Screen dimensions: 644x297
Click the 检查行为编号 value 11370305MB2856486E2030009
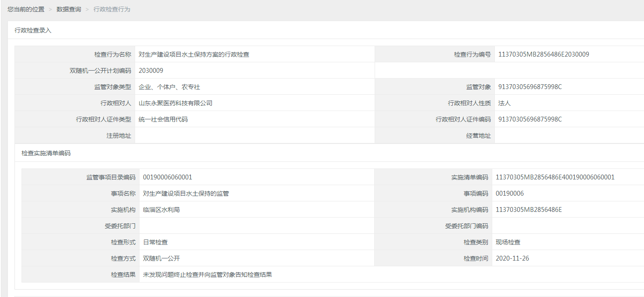click(544, 54)
